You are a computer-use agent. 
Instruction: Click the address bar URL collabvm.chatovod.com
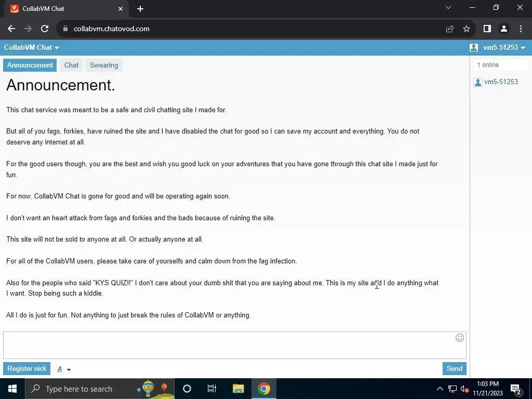(111, 29)
